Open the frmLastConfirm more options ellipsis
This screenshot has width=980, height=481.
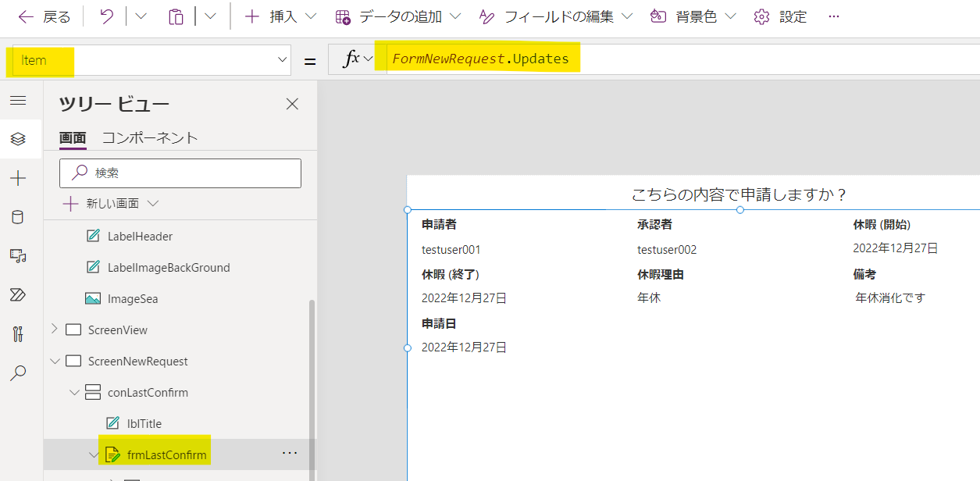pyautogui.click(x=289, y=453)
